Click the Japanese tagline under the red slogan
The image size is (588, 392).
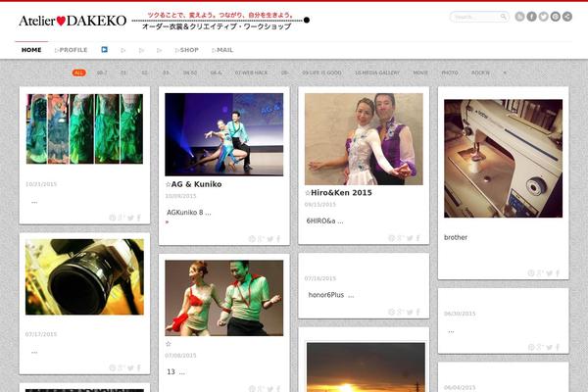click(217, 26)
